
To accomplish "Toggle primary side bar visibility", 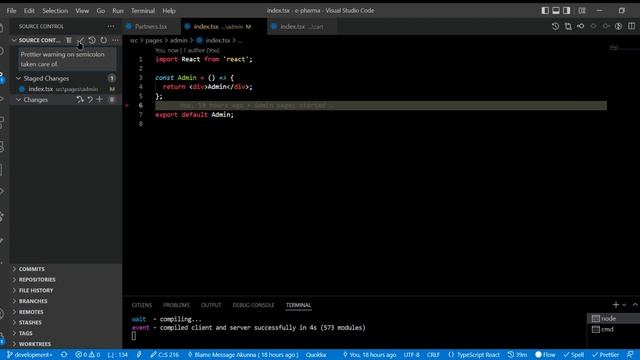I will [x=545, y=11].
